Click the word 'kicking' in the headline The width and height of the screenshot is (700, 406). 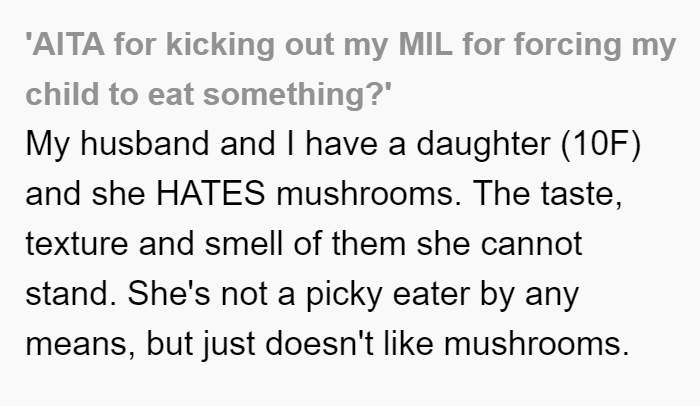tap(221, 46)
